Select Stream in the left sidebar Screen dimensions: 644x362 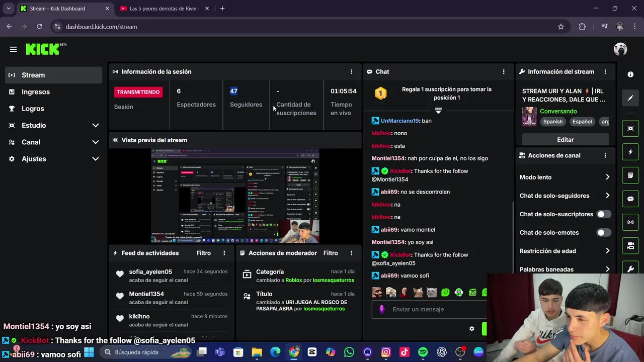coord(53,75)
